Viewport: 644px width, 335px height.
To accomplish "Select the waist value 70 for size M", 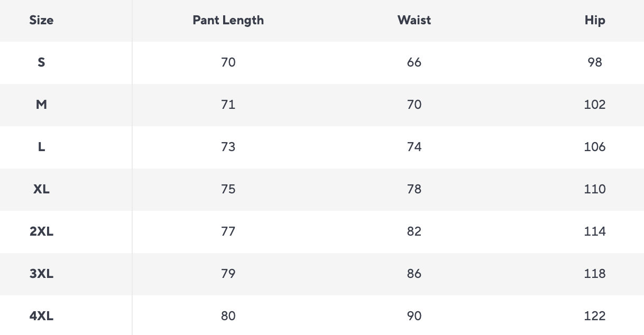I will [x=414, y=105].
